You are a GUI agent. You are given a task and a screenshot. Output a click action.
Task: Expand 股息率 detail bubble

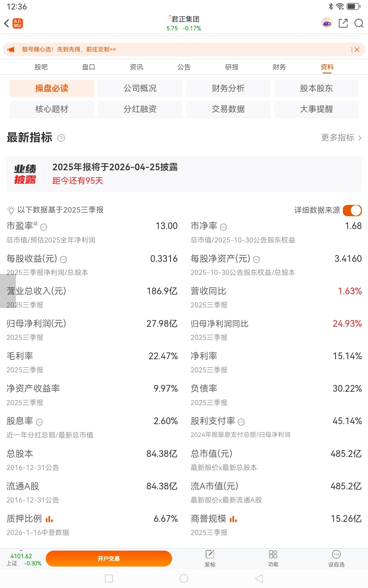(39, 422)
